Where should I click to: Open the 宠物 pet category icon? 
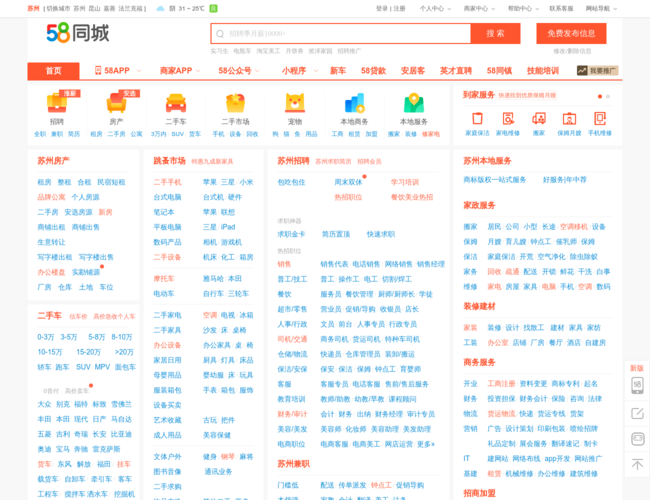[295, 103]
